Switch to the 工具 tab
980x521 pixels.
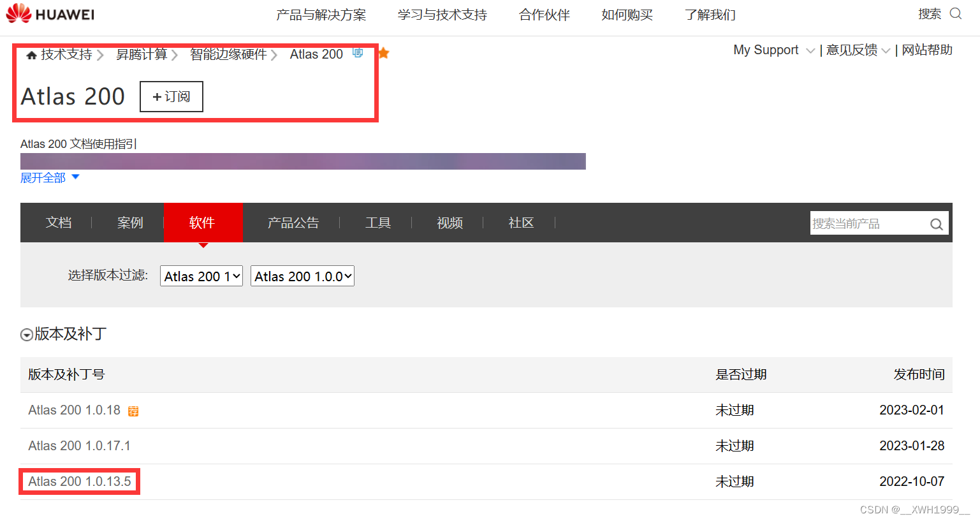(x=378, y=223)
